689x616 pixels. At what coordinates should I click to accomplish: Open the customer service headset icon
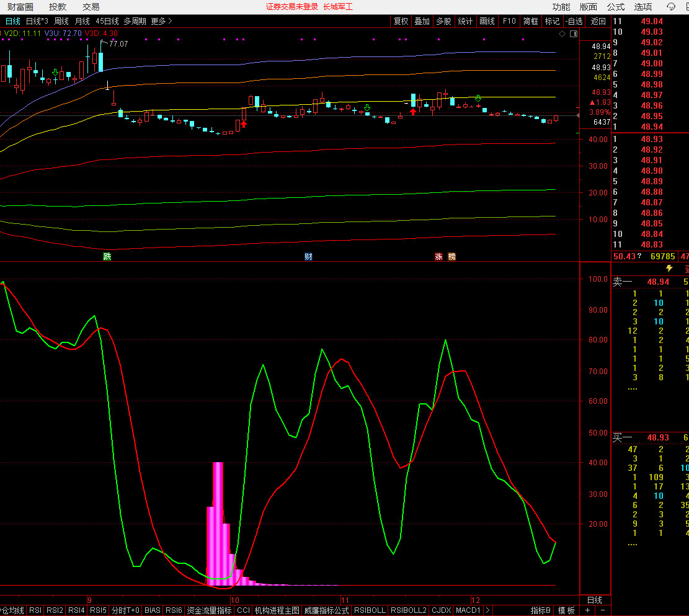pyautogui.click(x=671, y=7)
